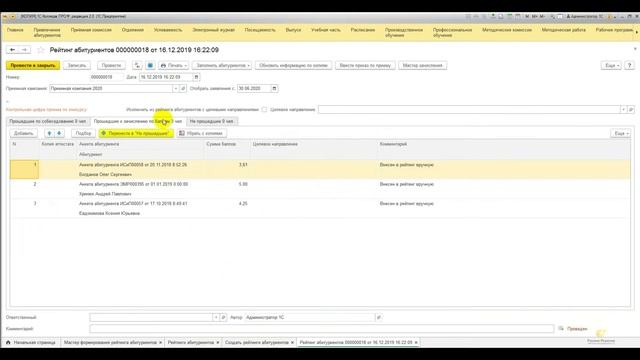Click the home icon for Начальная страница
The height and width of the screenshot is (360, 640).
(8, 342)
